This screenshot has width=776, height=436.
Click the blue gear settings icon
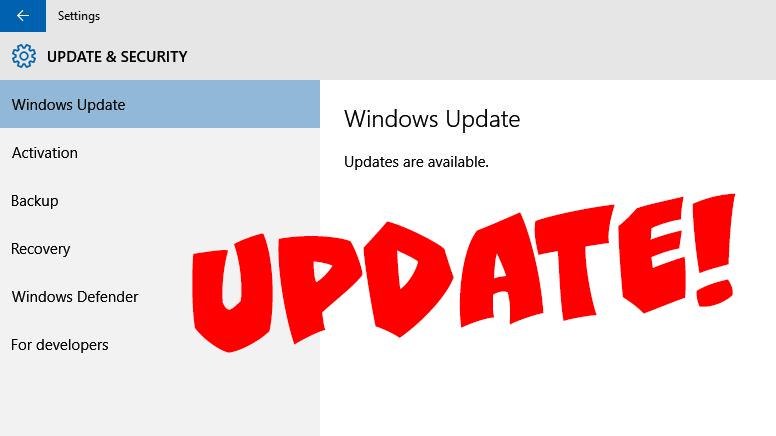click(x=24, y=56)
